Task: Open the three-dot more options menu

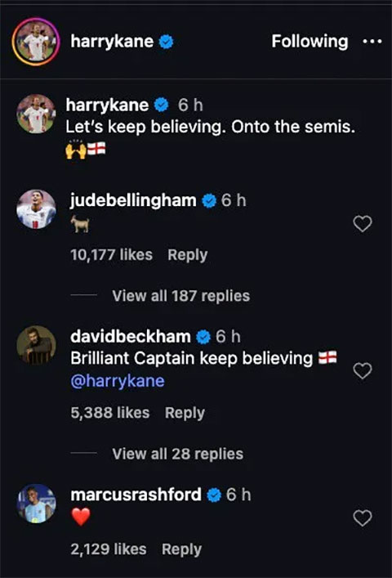Action: coord(372,41)
